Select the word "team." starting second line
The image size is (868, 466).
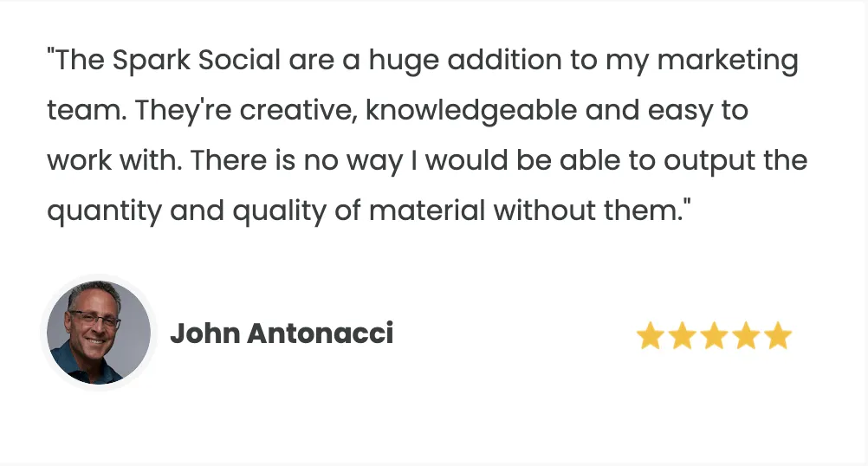coord(87,110)
